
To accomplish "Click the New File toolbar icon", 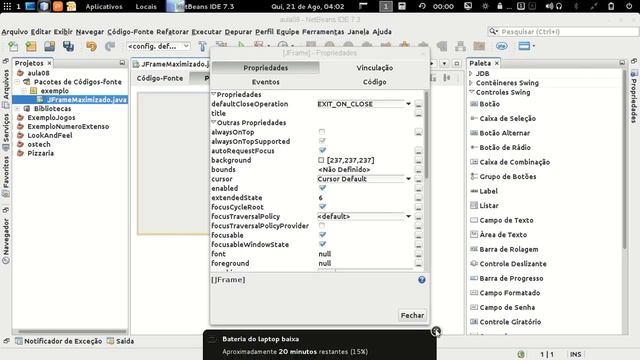I will [x=13, y=46].
